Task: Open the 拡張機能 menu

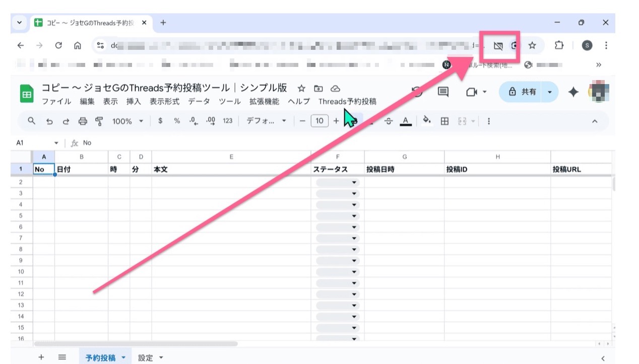Action: point(264,101)
